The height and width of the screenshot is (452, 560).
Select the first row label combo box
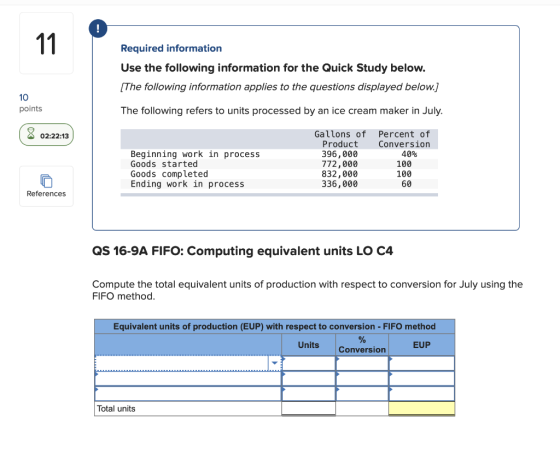[x=188, y=363]
